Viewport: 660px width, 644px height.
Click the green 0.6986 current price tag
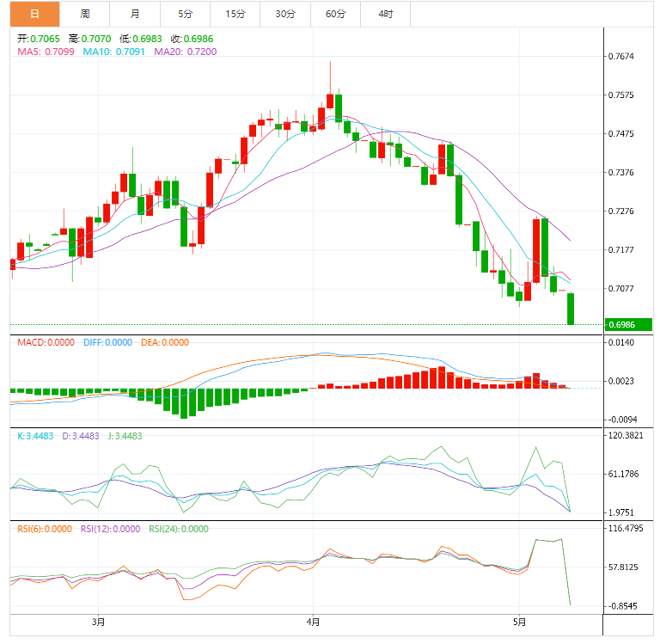[x=628, y=325]
